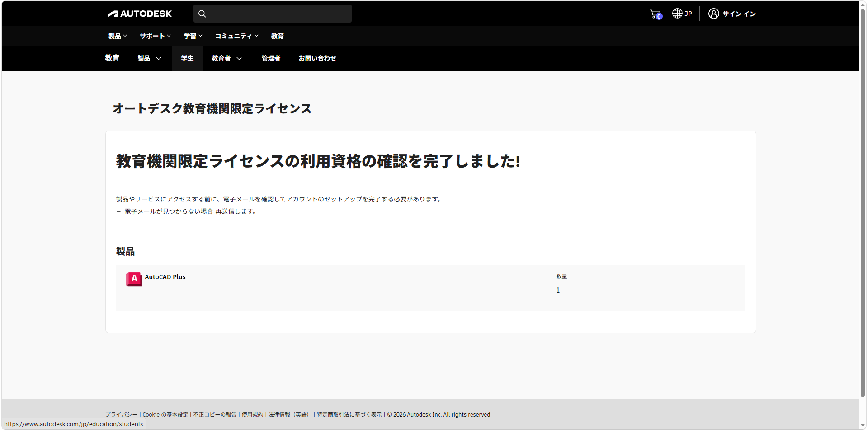868x431 pixels.
Task: Open 不正コピーの報告 footer link
Action: [215, 415]
